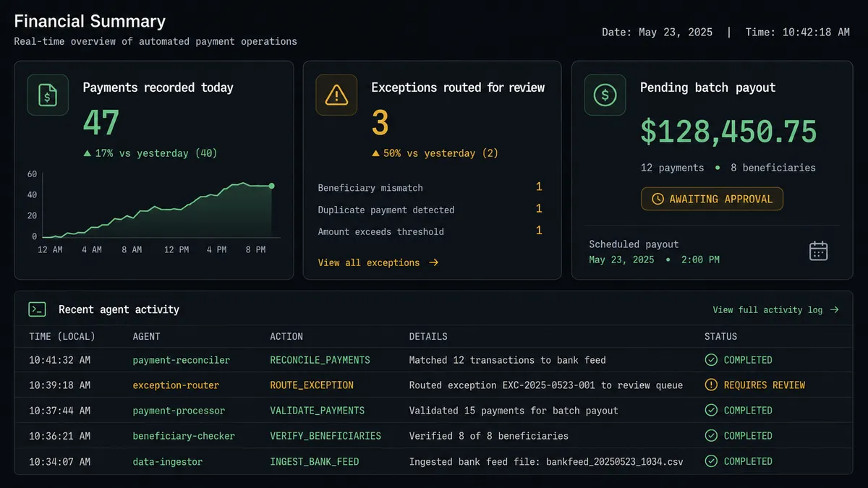Click the completed checkmark in data-ingestor row
This screenshot has height=488, width=868.
(711, 461)
